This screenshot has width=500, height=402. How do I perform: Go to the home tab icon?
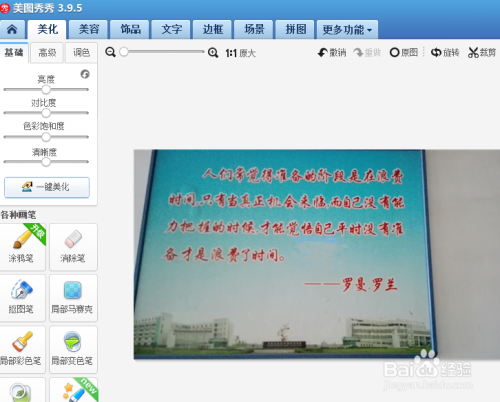click(x=12, y=29)
